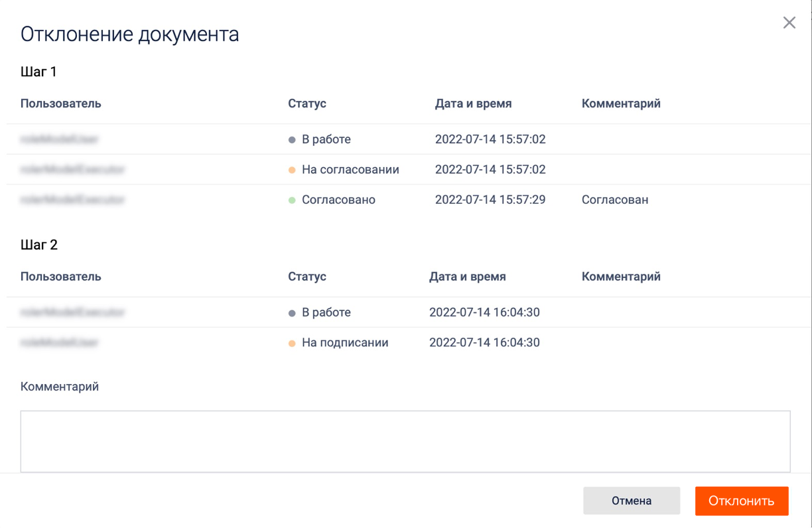Click green dot next to Согласовано
This screenshot has height=528, width=812.
pos(292,200)
